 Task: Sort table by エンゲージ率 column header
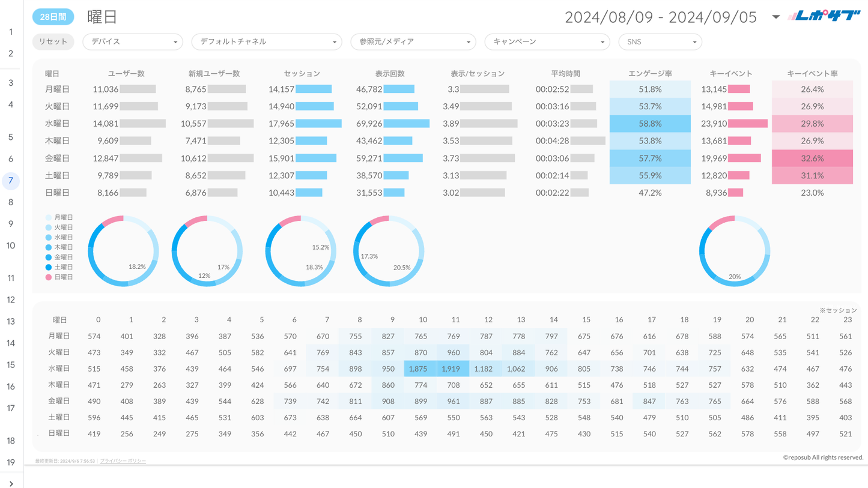tap(650, 73)
